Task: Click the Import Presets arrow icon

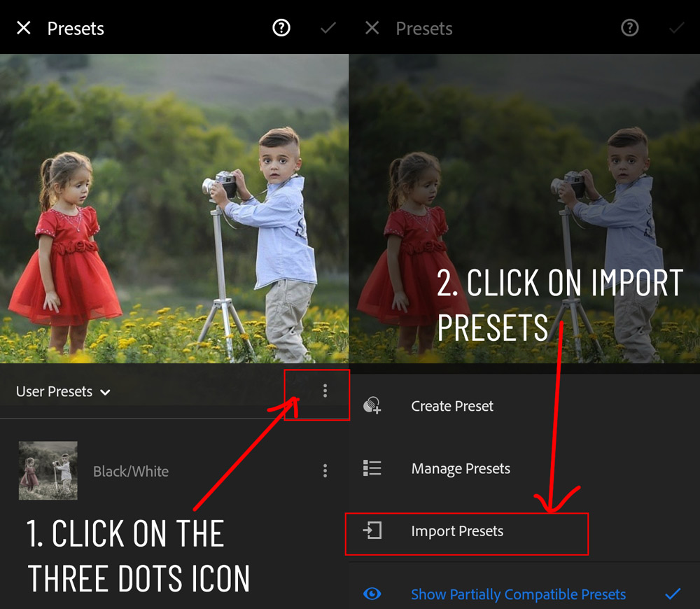Action: click(372, 531)
